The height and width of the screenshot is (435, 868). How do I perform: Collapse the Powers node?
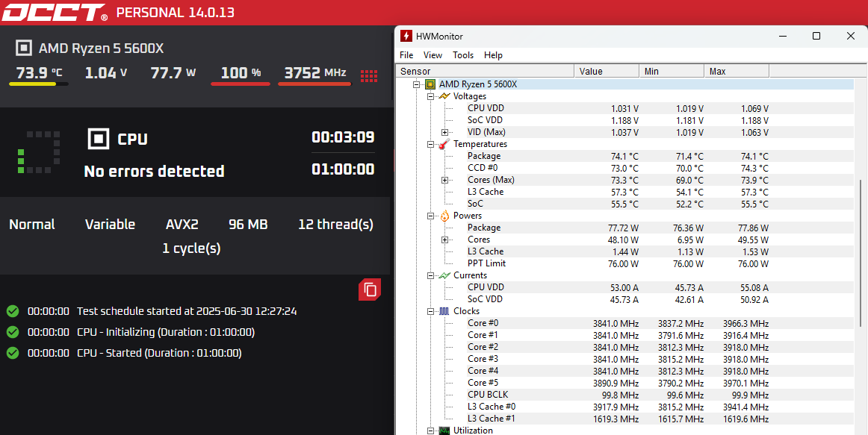[x=430, y=216]
